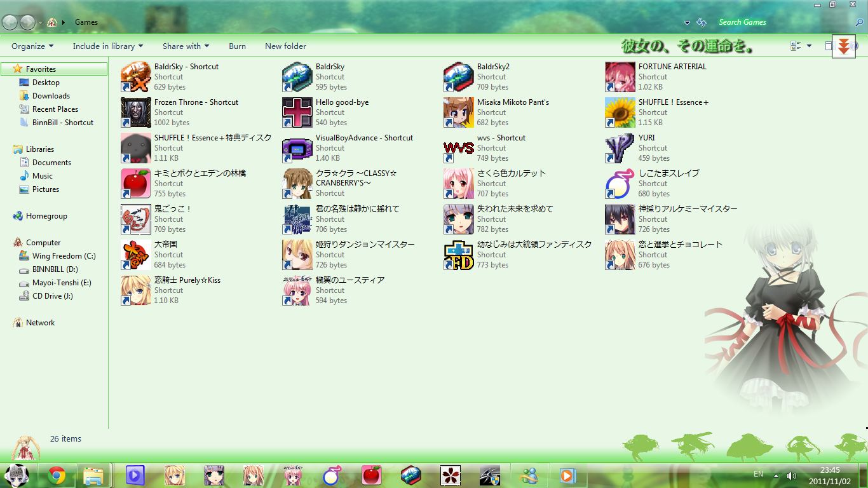Click the SHUFFLE！Essence+ sunflower icon

click(620, 112)
